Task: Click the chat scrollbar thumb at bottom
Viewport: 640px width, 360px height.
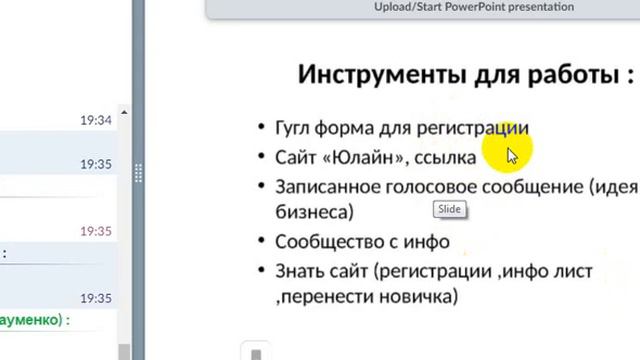Action: 124,352
